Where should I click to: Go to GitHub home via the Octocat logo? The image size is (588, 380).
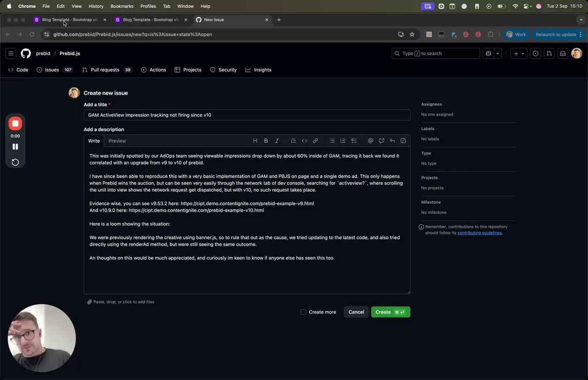tap(26, 53)
